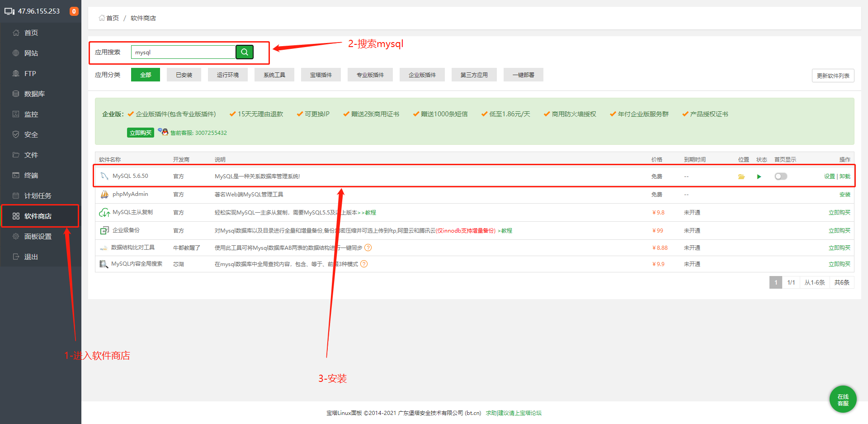This screenshot has height=424, width=868.
Task: Click the orange notification badge showing 0
Action: 74,11
